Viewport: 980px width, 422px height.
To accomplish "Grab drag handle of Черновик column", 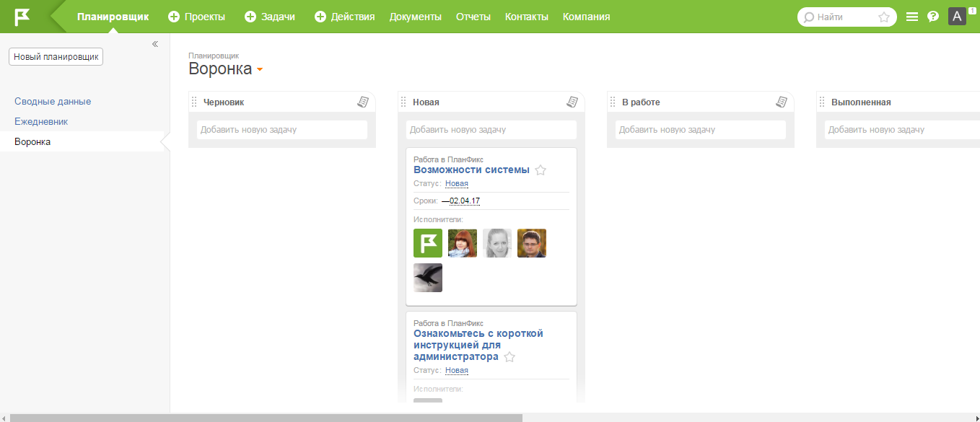I will tap(194, 102).
